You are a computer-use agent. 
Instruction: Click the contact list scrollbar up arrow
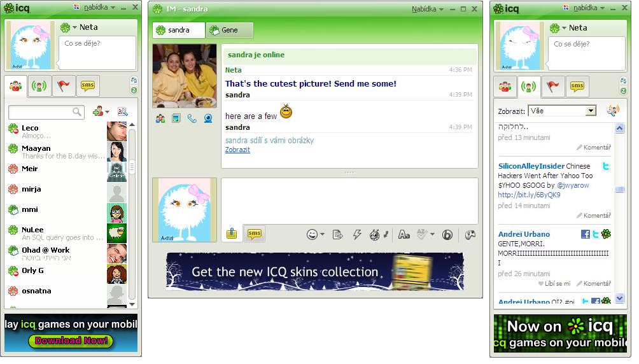tap(132, 124)
